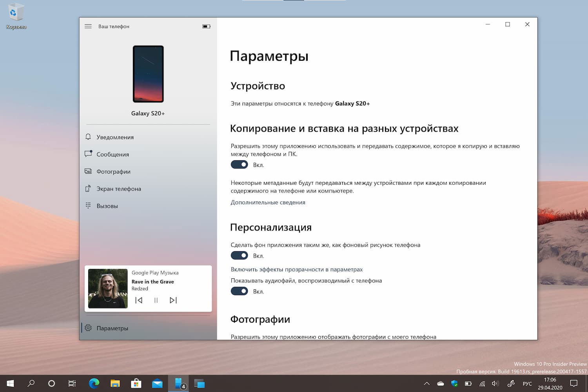Switch input language from РУС
The image size is (588, 392).
[527, 383]
